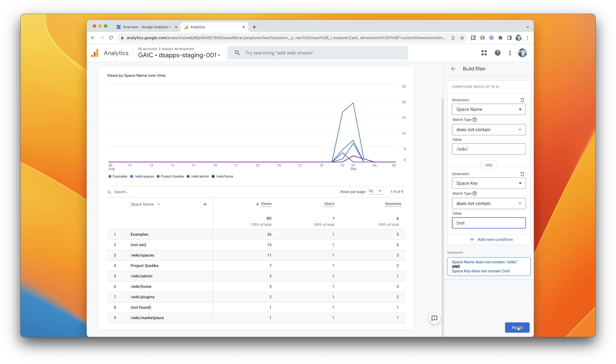The image size is (616, 364).
Task: Select the /wiki/plugins table row
Action: pos(256,297)
